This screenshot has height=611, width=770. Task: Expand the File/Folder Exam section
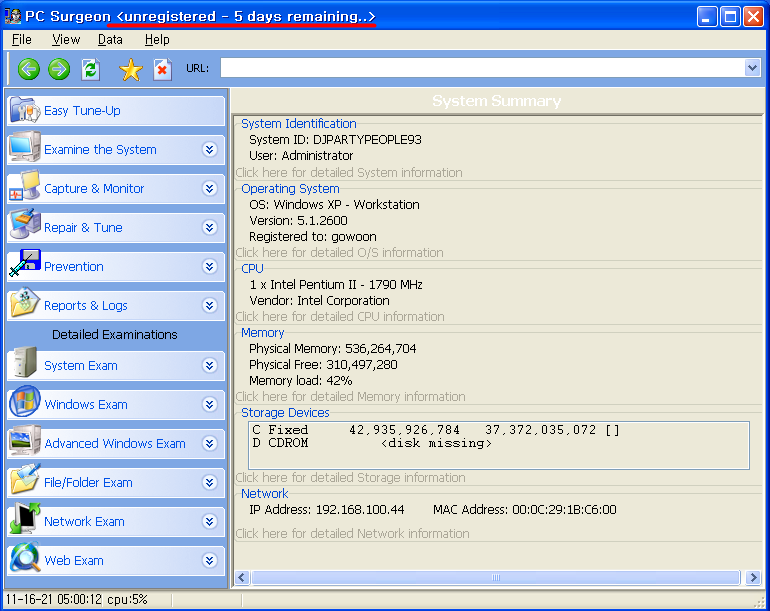click(x=210, y=482)
